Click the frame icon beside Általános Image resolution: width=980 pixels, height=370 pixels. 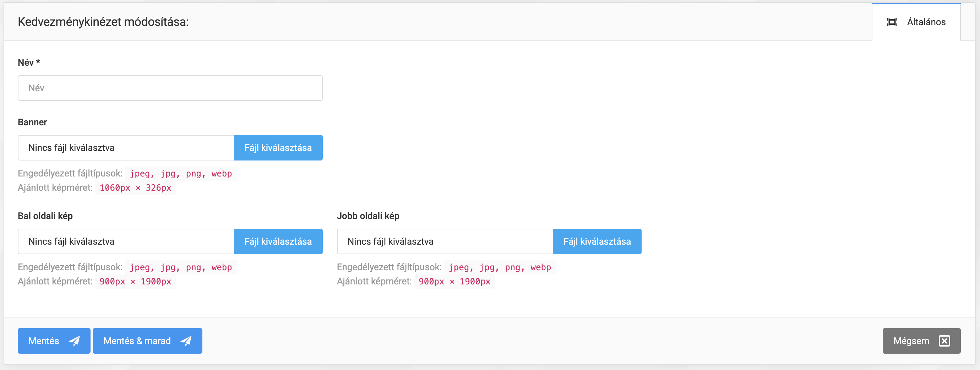tap(892, 22)
